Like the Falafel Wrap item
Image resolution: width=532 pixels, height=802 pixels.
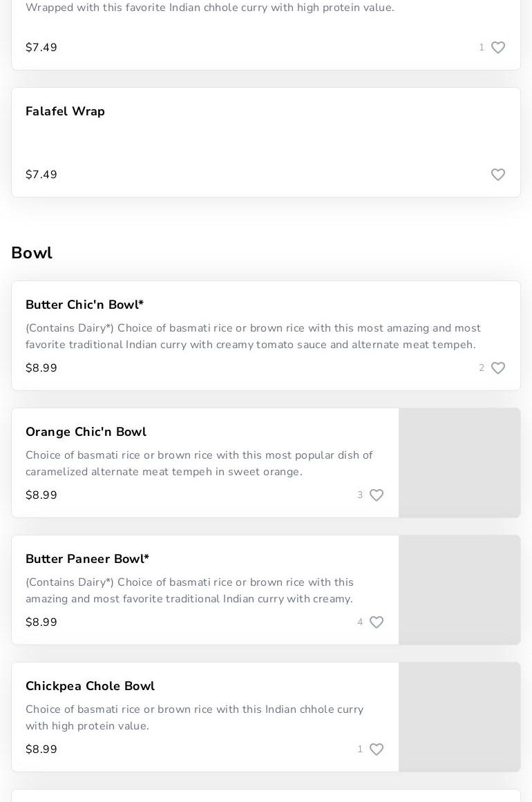click(x=498, y=175)
